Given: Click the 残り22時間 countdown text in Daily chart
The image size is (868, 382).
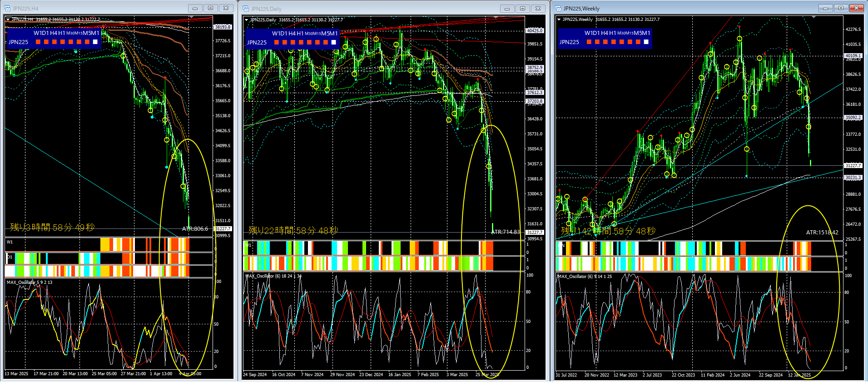Looking at the screenshot, I should coord(293,230).
